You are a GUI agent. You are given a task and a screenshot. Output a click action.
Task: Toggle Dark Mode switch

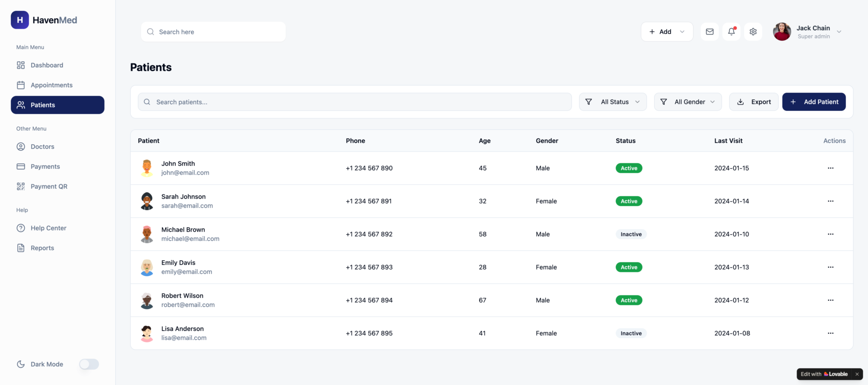click(89, 364)
